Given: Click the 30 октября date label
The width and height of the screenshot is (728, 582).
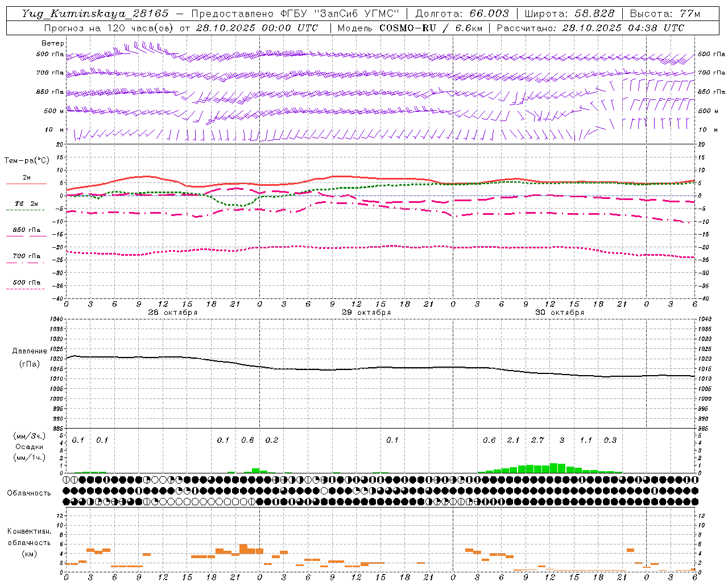Looking at the screenshot, I should pyautogui.click(x=560, y=313).
